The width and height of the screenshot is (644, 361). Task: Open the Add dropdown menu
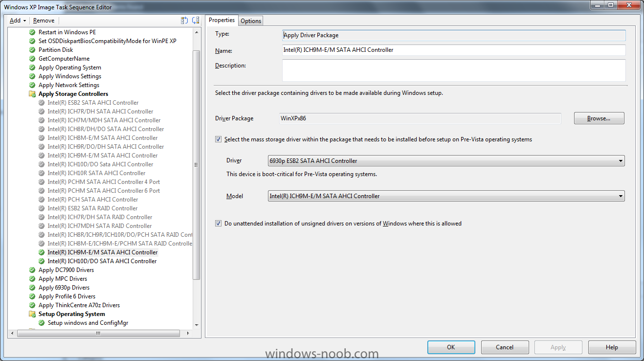18,21
